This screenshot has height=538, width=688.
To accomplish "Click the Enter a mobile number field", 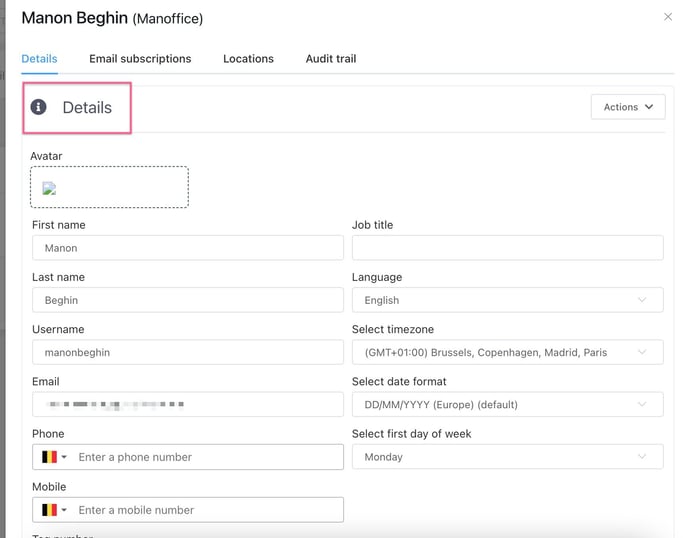I will click(x=208, y=510).
